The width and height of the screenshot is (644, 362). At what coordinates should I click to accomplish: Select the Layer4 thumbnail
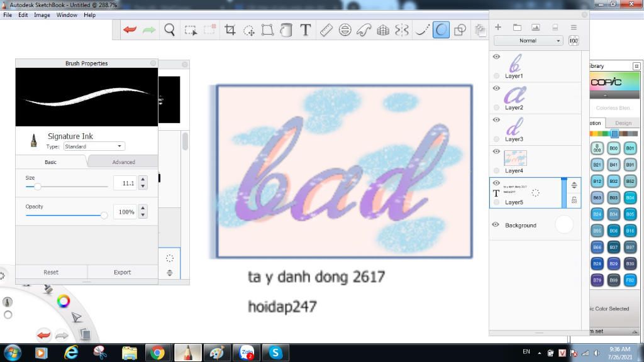tap(515, 158)
